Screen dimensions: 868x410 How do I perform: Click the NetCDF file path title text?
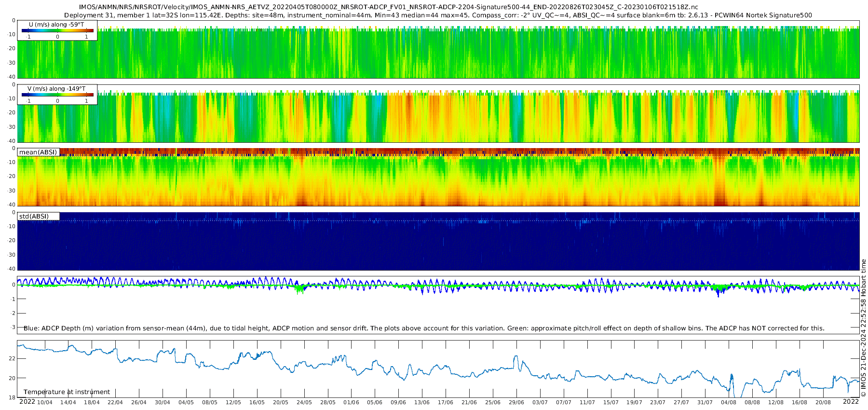pyautogui.click(x=388, y=7)
